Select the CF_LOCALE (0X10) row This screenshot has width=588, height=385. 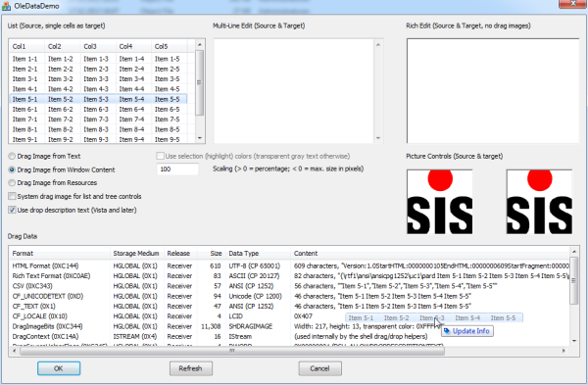click(289, 316)
